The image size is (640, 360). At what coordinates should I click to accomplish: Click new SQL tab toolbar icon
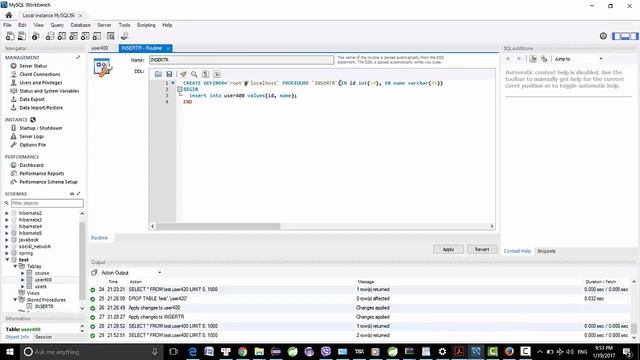(10, 36)
